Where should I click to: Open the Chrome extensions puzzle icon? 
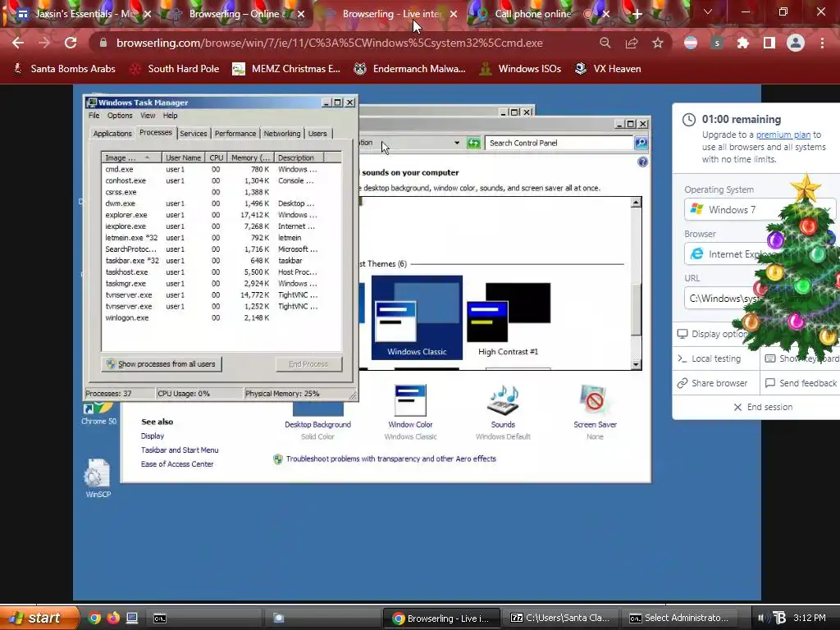pos(743,43)
